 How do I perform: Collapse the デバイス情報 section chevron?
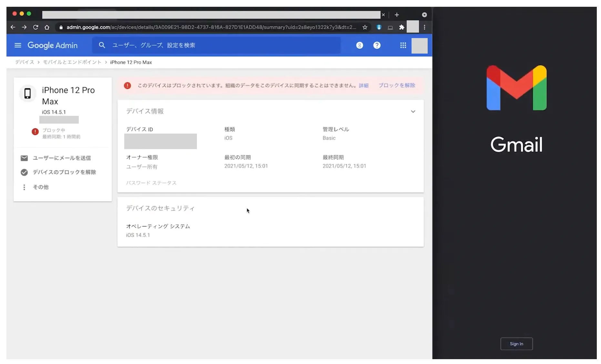coord(413,111)
